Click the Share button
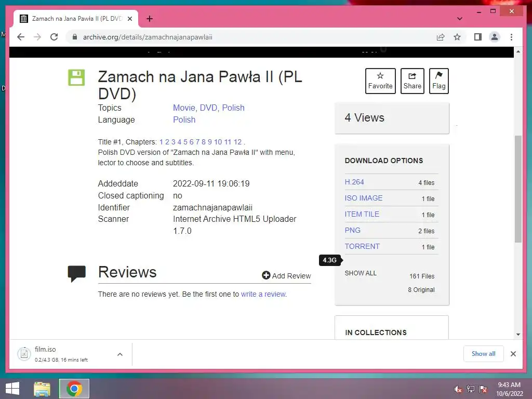Image resolution: width=532 pixels, height=399 pixels. 412,81
